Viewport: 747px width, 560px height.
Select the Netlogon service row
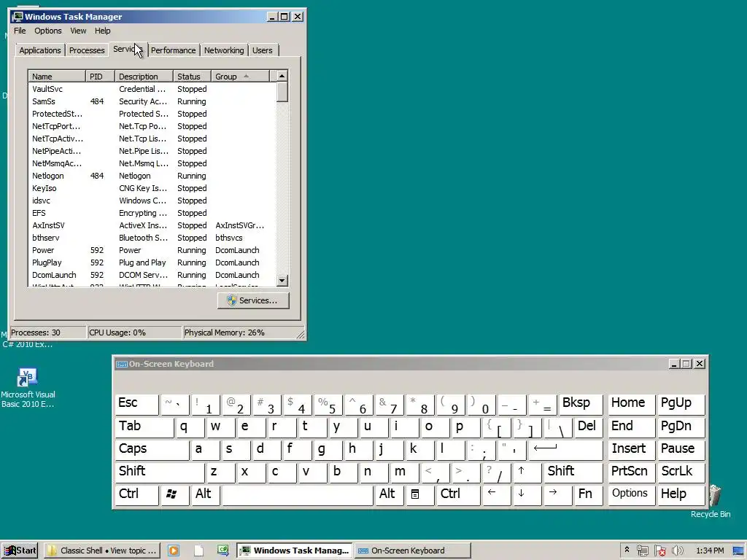pyautogui.click(x=152, y=176)
